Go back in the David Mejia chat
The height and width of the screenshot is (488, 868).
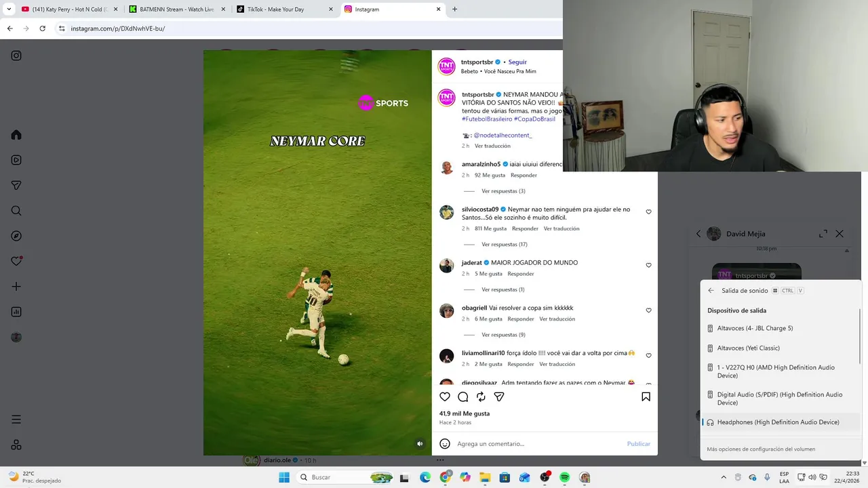click(698, 234)
